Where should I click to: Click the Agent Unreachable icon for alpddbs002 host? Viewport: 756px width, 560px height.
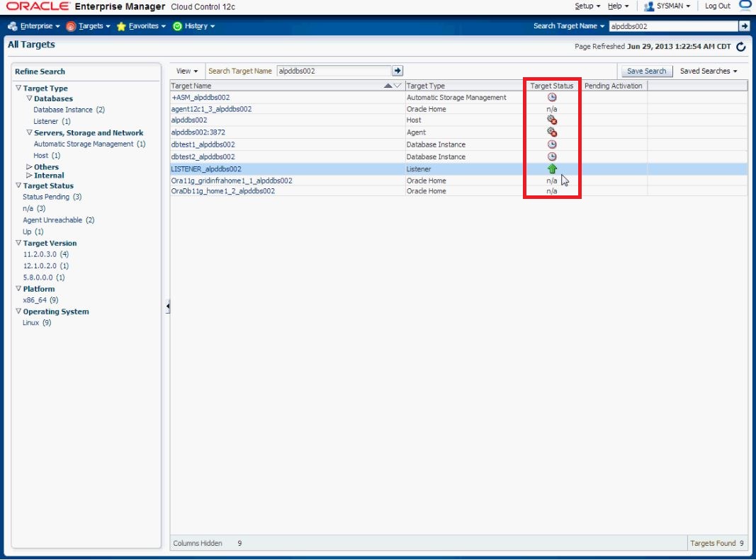[553, 121]
